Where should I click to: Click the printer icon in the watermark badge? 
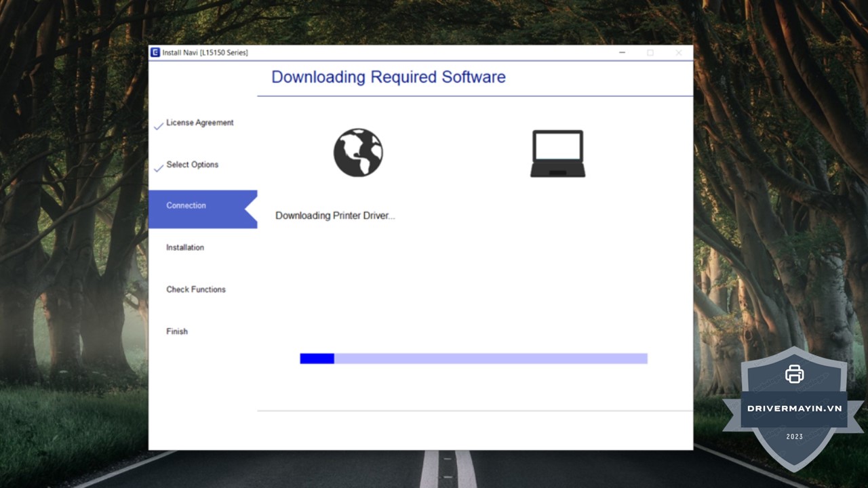point(794,374)
